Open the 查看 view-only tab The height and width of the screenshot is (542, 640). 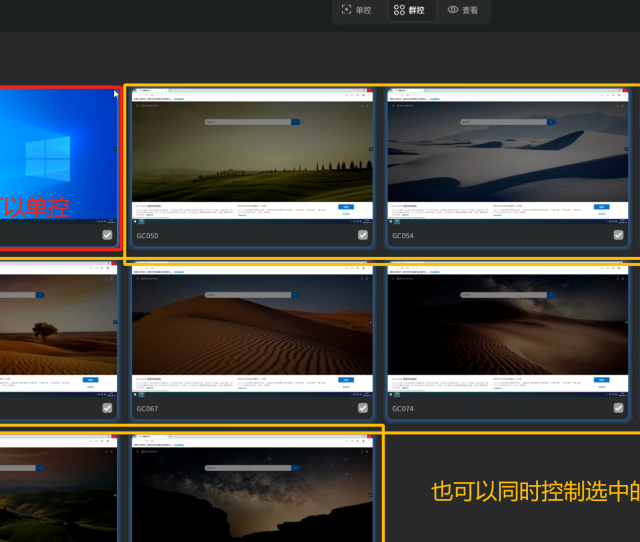click(462, 10)
